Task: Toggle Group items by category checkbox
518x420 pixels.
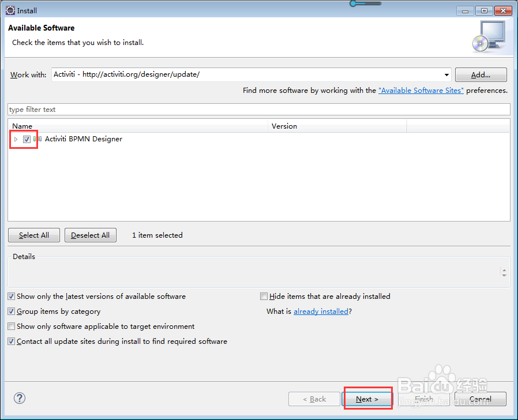Action: [x=11, y=312]
